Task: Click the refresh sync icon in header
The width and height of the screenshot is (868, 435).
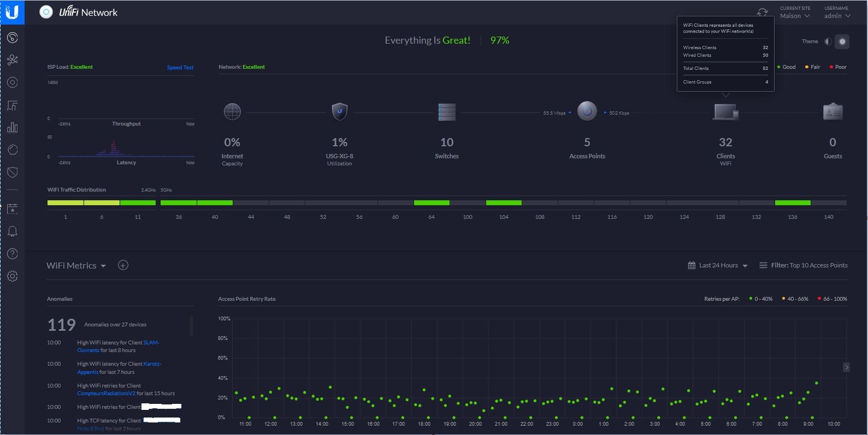Action: coord(762,13)
